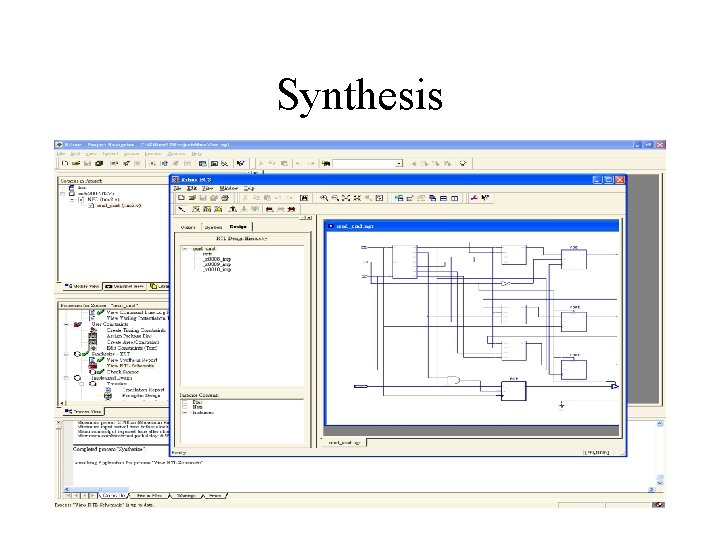Click Zoom Out magnifier in ECS toolbar

(x=335, y=198)
